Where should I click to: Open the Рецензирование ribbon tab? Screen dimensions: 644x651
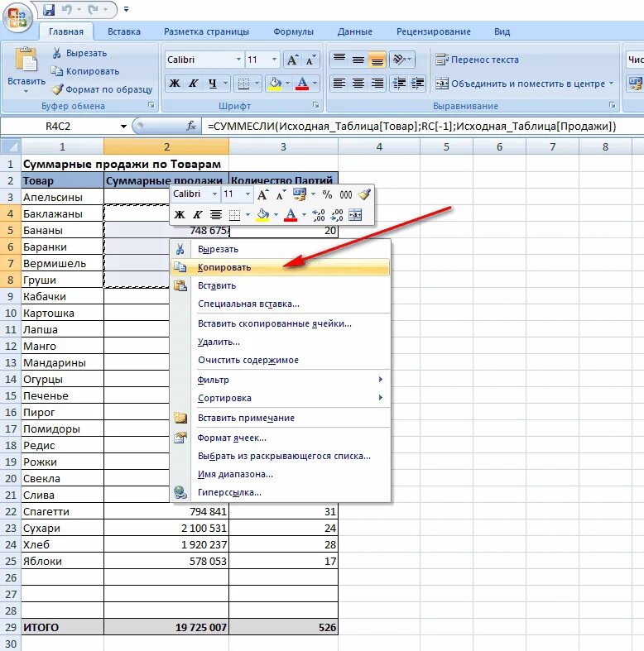[434, 31]
